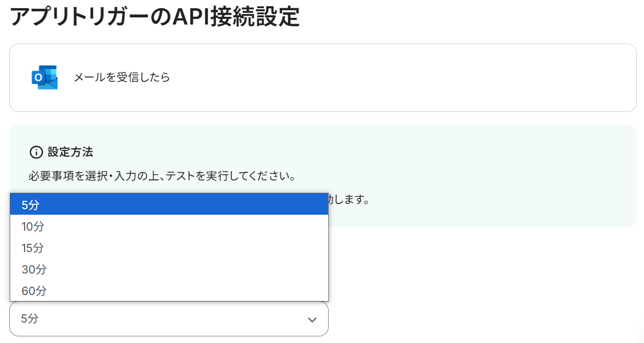Click the collapsed select box showing 5分
This screenshot has height=343, width=644.
click(x=153, y=319)
